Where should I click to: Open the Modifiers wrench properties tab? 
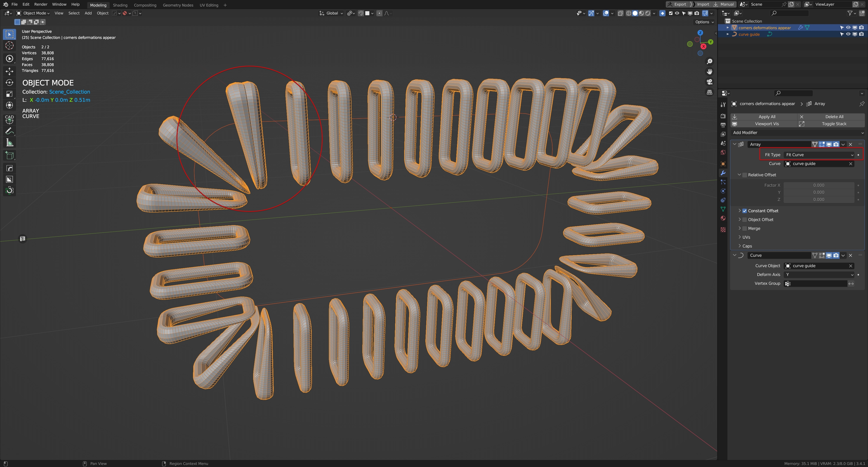point(723,173)
